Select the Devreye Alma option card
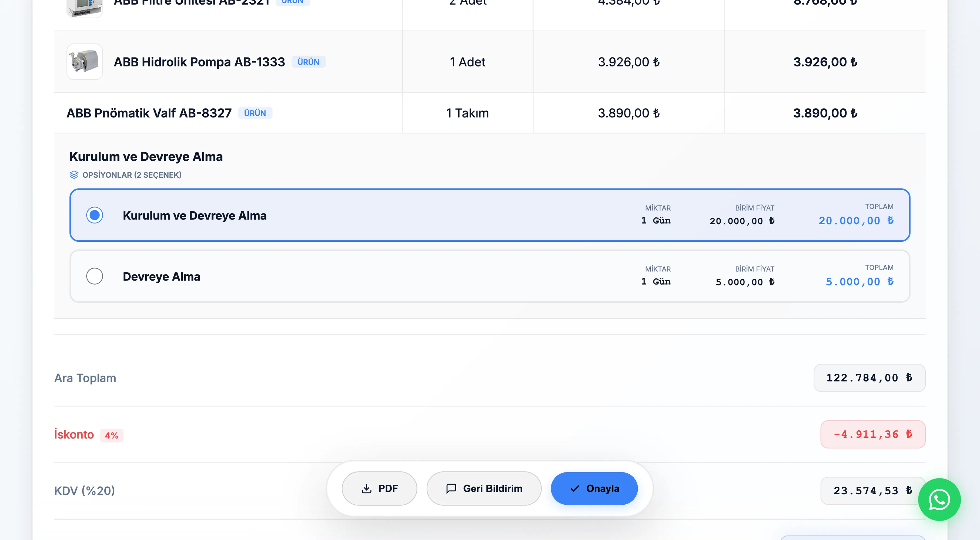The height and width of the screenshot is (540, 980). tap(380, 276)
